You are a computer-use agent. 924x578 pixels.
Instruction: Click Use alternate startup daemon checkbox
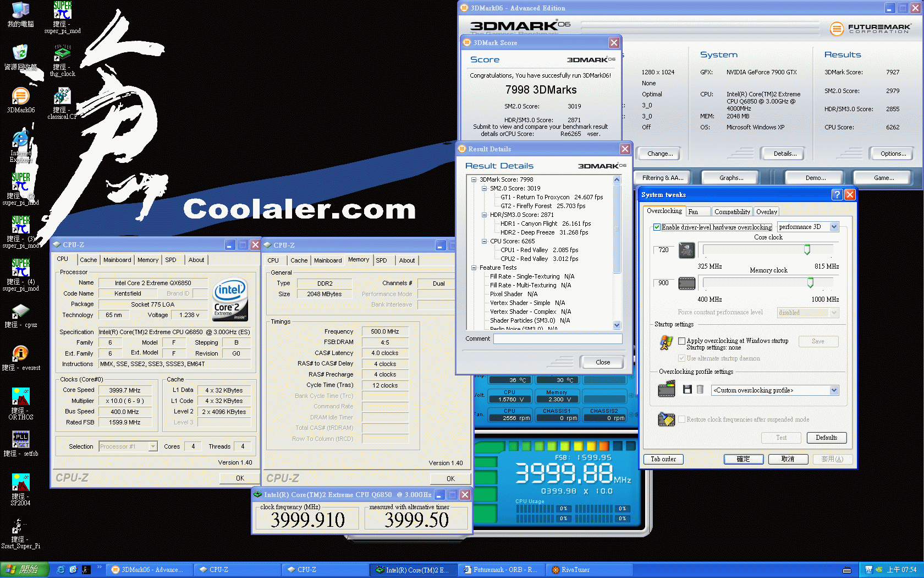pyautogui.click(x=681, y=358)
